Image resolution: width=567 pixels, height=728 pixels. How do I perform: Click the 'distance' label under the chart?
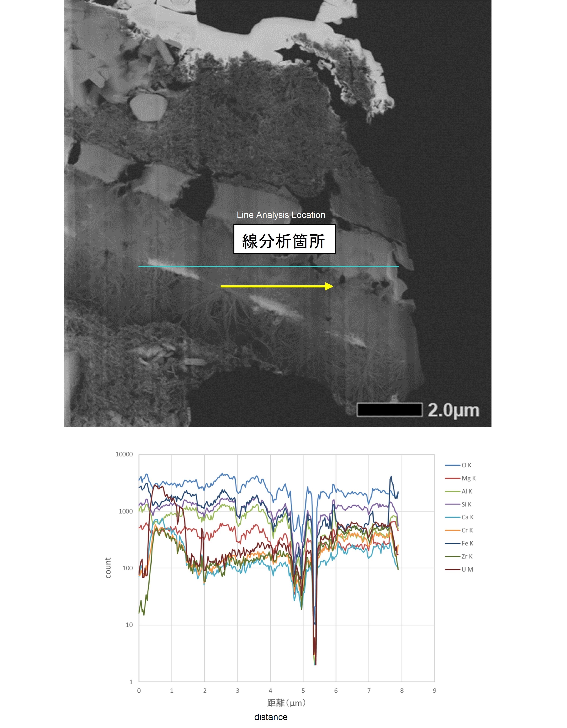click(x=271, y=717)
